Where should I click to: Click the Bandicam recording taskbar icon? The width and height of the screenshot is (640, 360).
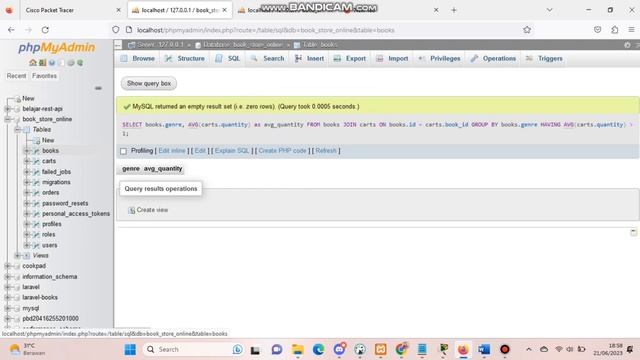coord(505,349)
